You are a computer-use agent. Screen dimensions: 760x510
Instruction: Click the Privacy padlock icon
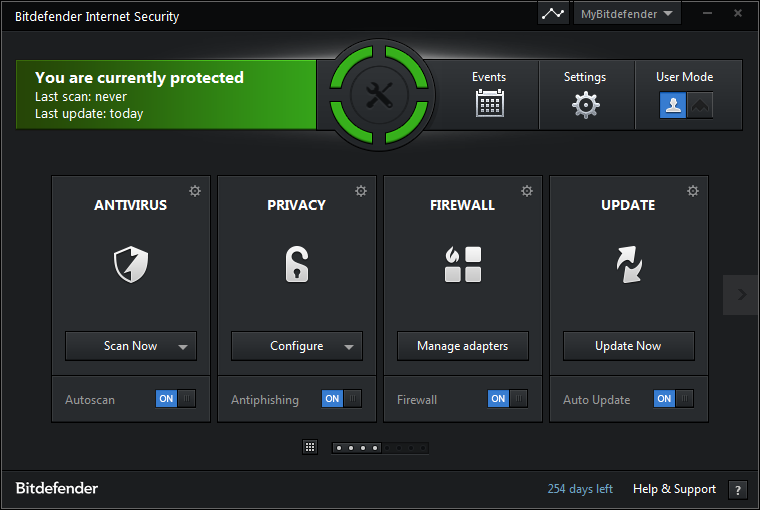pyautogui.click(x=297, y=265)
